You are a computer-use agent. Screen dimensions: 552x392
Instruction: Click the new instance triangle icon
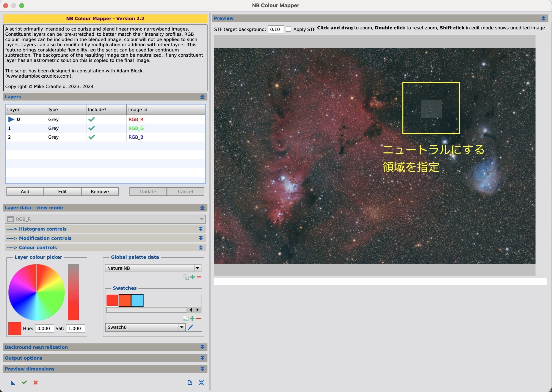click(x=13, y=383)
